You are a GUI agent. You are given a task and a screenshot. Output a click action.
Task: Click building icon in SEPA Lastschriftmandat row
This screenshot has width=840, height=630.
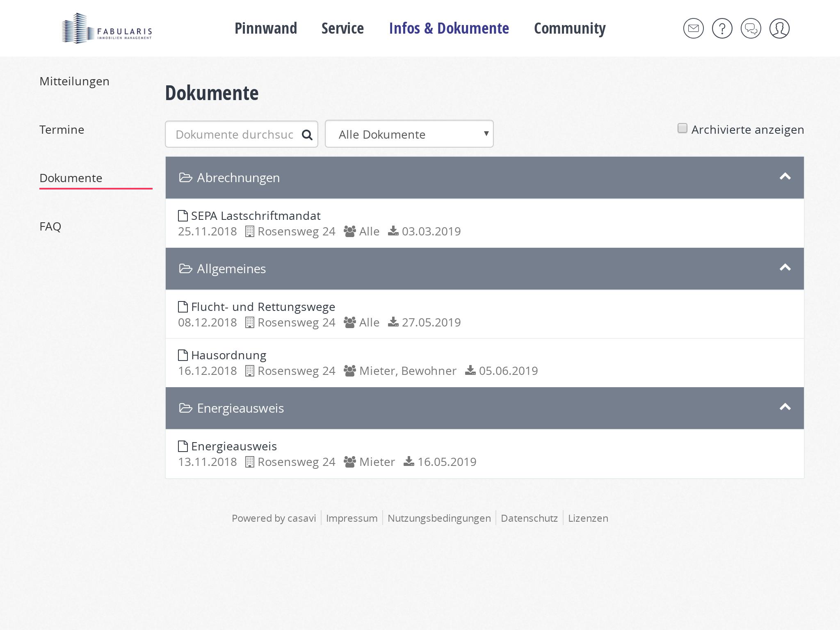click(x=249, y=231)
